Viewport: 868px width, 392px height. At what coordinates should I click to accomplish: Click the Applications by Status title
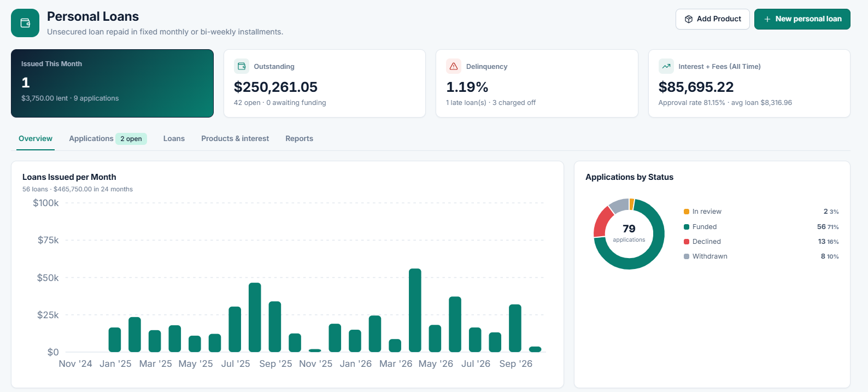coord(629,177)
